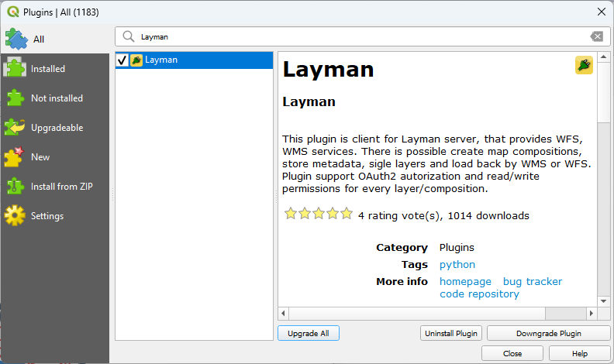Click the Upgrade All button
Viewport: 614px width, 364px height.
[309, 334]
